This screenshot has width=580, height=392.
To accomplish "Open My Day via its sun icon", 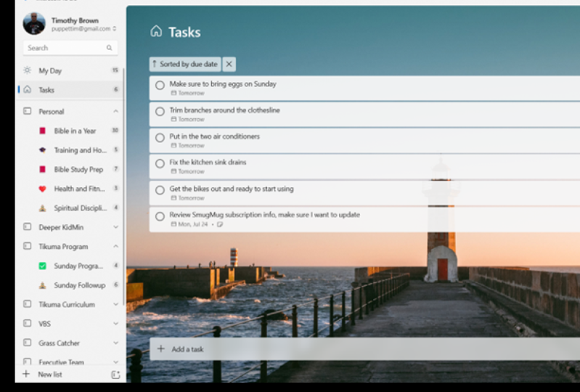I will pos(28,70).
